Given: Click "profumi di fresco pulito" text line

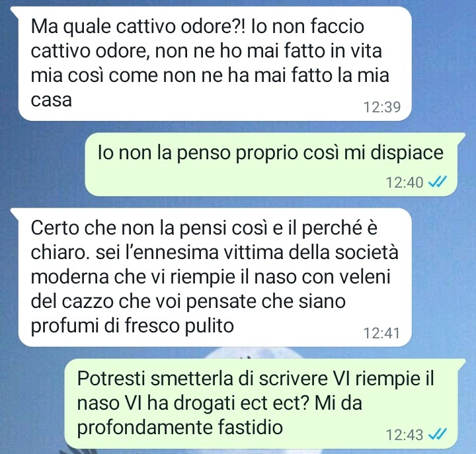Looking at the screenshot, I should [x=132, y=326].
